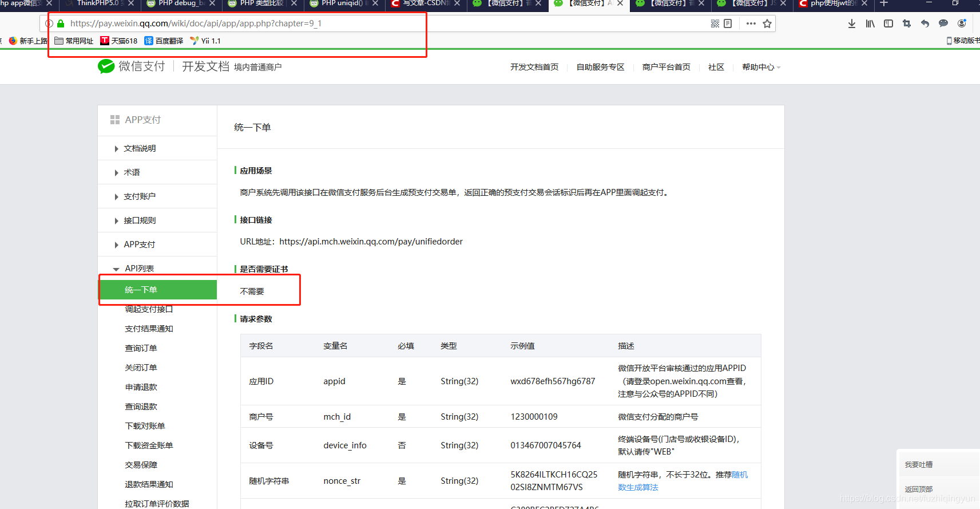
Task: Open the downloads arrow icon
Action: [x=852, y=23]
